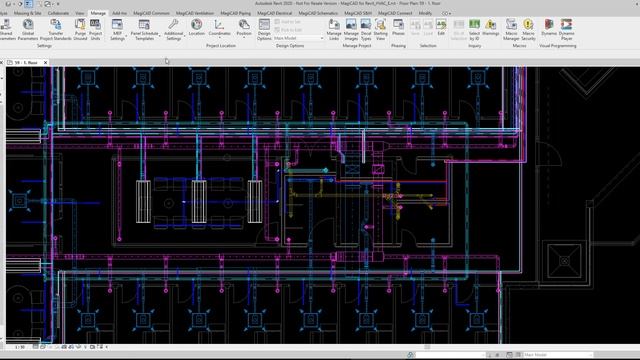The image size is (640, 360).
Task: Open MagiCAD Electrical tab
Action: (x=274, y=13)
